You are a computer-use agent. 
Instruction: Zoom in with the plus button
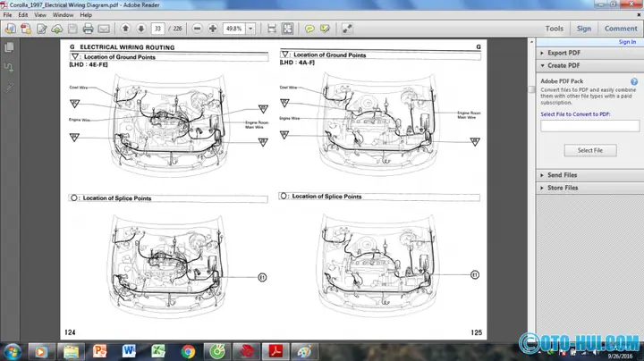pyautogui.click(x=213, y=29)
